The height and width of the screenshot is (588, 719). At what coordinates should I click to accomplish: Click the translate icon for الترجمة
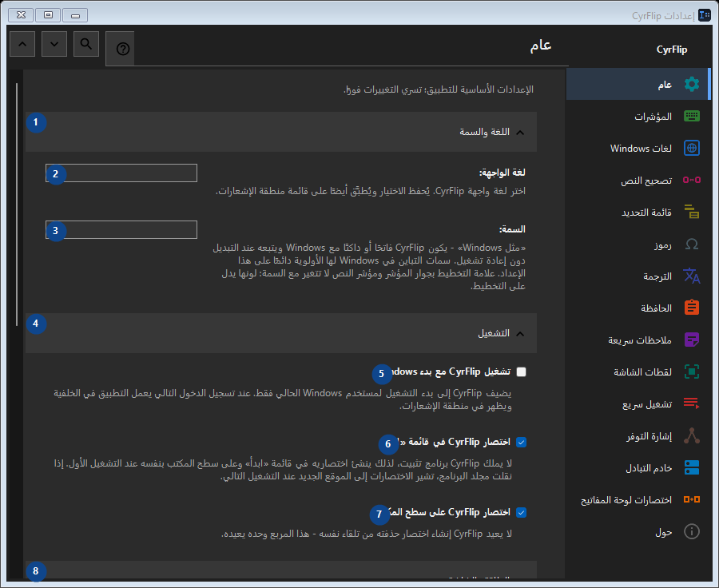[692, 276]
